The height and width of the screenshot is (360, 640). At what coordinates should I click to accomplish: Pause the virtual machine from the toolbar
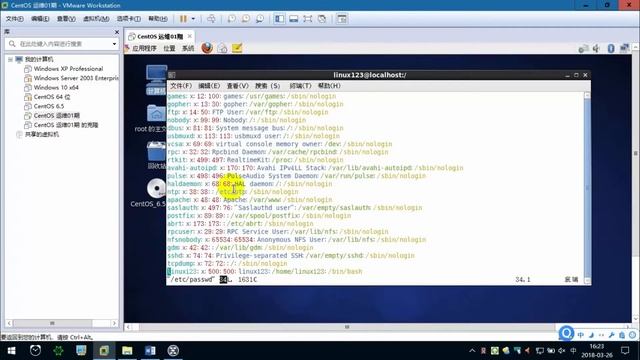click(x=183, y=19)
